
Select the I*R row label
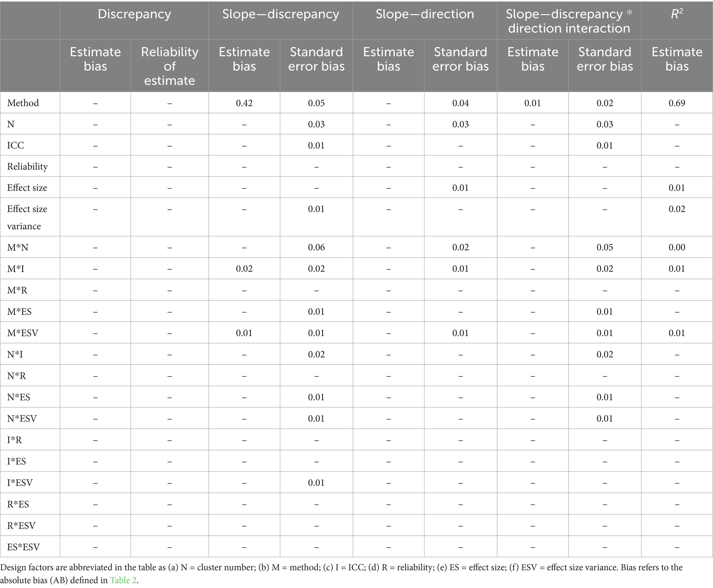pos(14,440)
